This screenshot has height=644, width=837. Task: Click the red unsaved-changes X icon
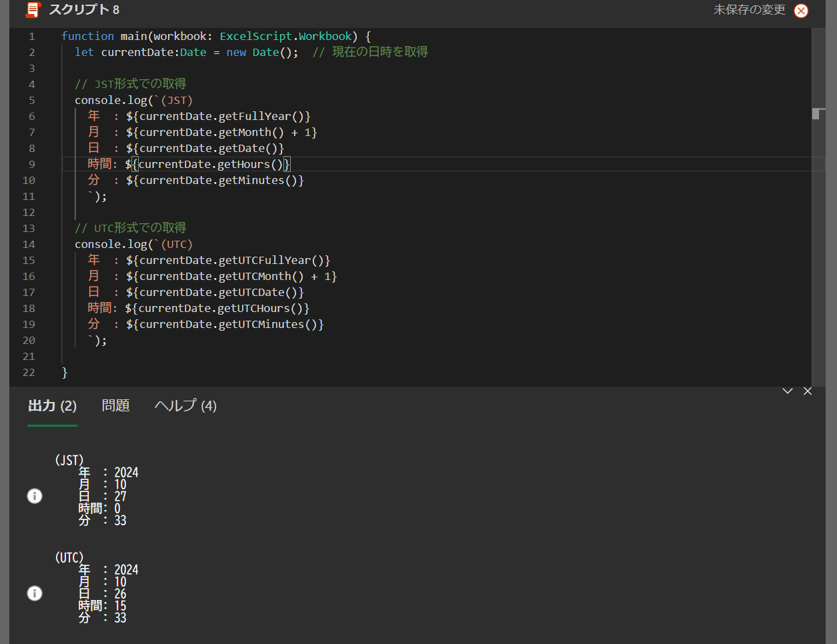(x=801, y=11)
